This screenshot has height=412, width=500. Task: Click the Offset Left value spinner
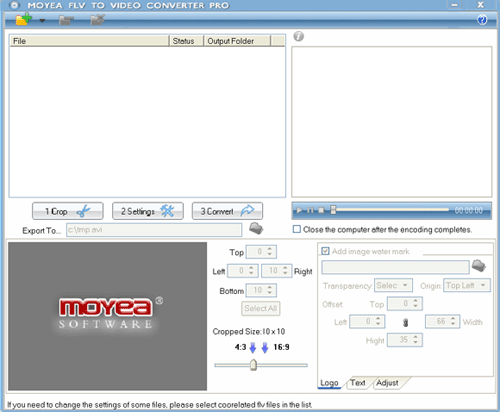(367, 322)
